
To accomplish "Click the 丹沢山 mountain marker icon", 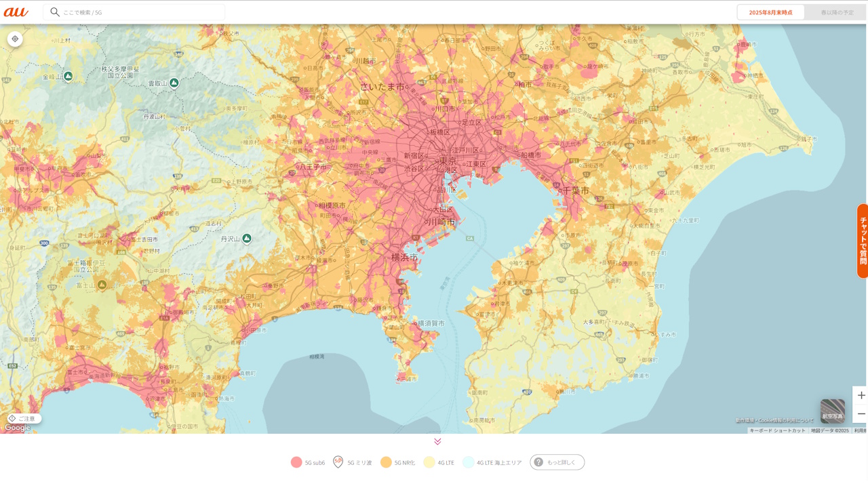I will (247, 238).
